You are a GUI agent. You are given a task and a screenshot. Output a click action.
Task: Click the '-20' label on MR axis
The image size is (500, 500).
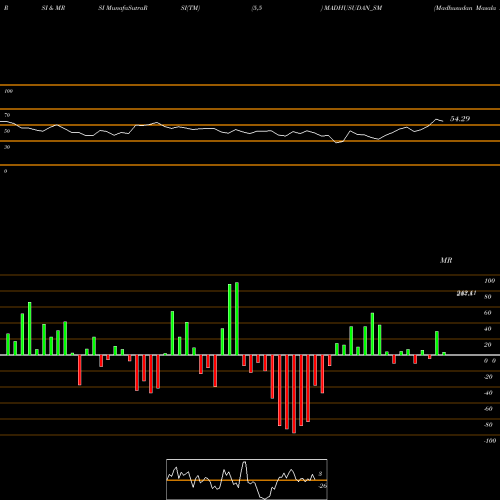[x=488, y=377]
